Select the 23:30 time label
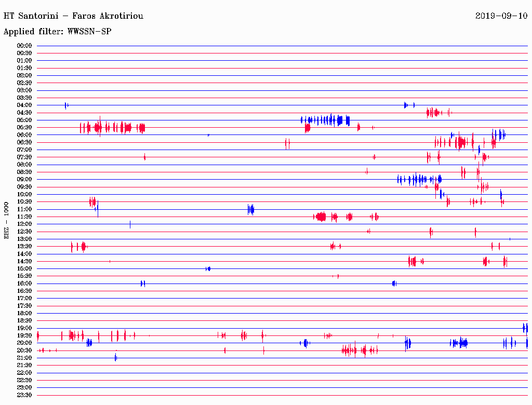Viewport: 532px width, 405px height. [x=24, y=395]
